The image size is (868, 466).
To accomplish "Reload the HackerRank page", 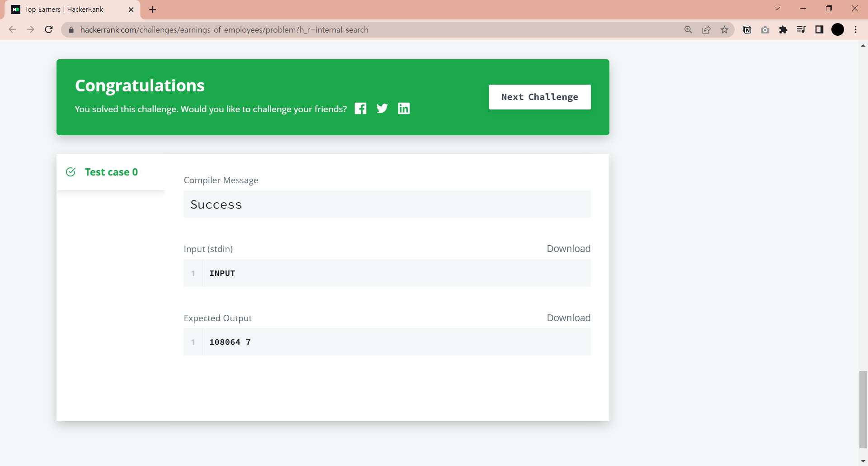I will (x=49, y=30).
